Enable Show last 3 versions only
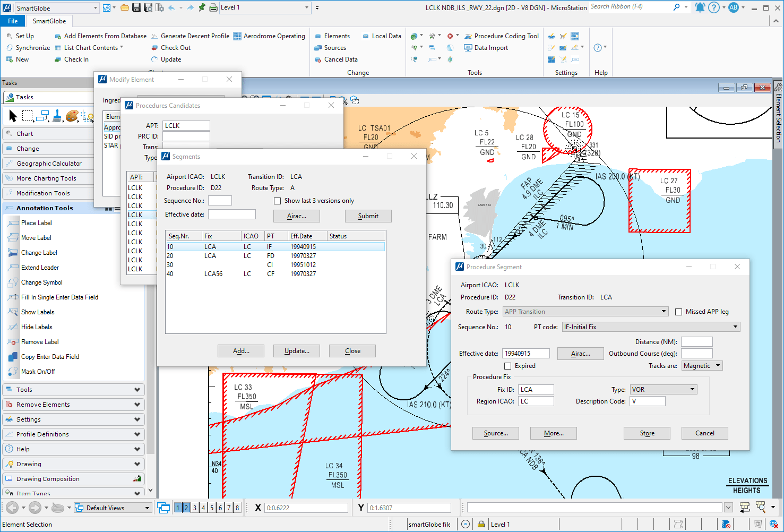 277,201
